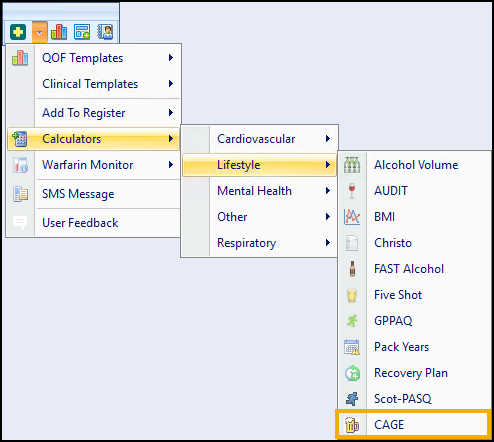Open Add To Register submenu
This screenshot has width=494, height=442.
point(94,113)
